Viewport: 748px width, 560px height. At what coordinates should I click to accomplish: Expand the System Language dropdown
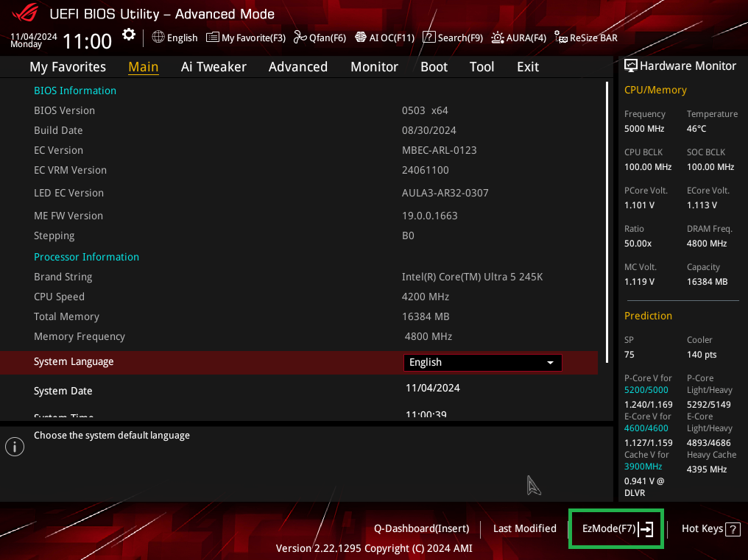pos(482,362)
